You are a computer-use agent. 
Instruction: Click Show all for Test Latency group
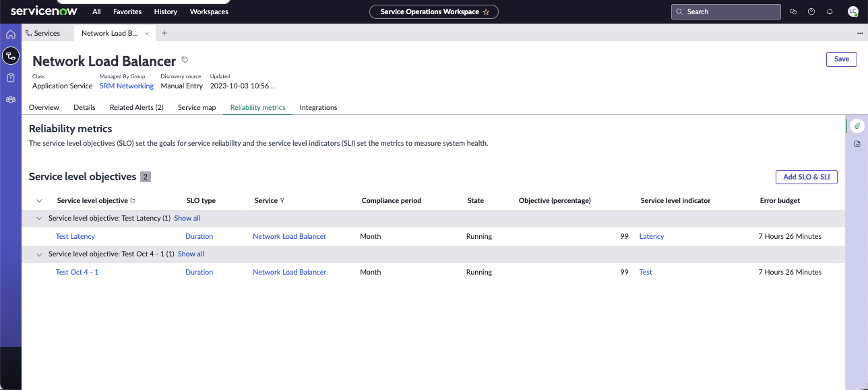coord(187,219)
